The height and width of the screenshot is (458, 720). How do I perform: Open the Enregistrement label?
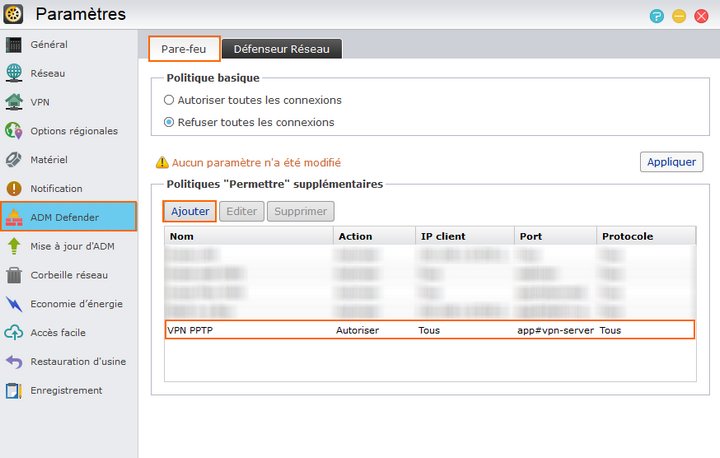click(x=67, y=390)
